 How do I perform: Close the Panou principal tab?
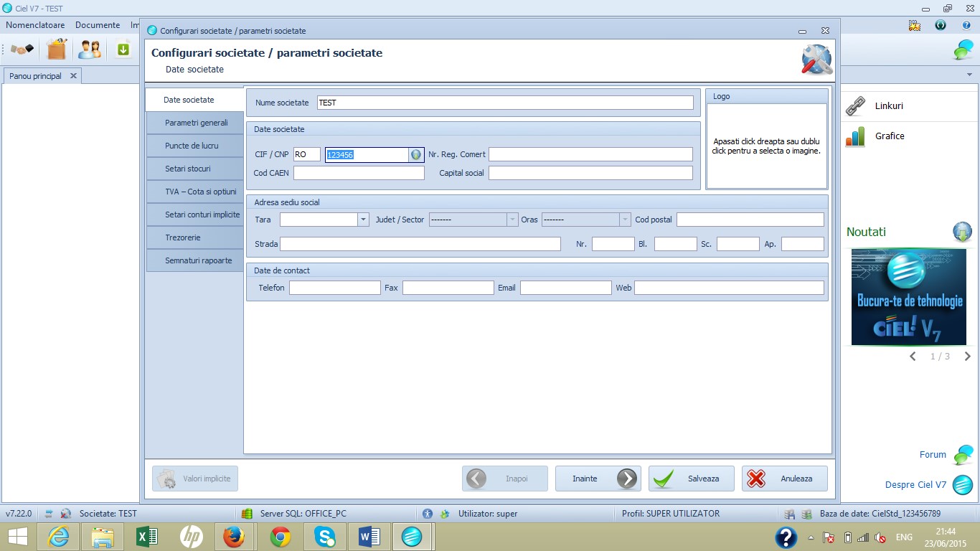pos(73,76)
